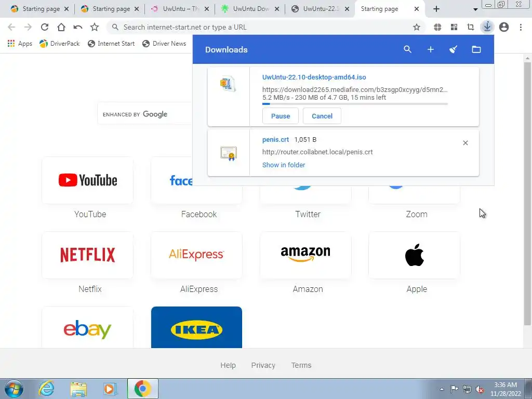
Task: Open Apps bookmark shortcut
Action: pyautogui.click(x=20, y=44)
